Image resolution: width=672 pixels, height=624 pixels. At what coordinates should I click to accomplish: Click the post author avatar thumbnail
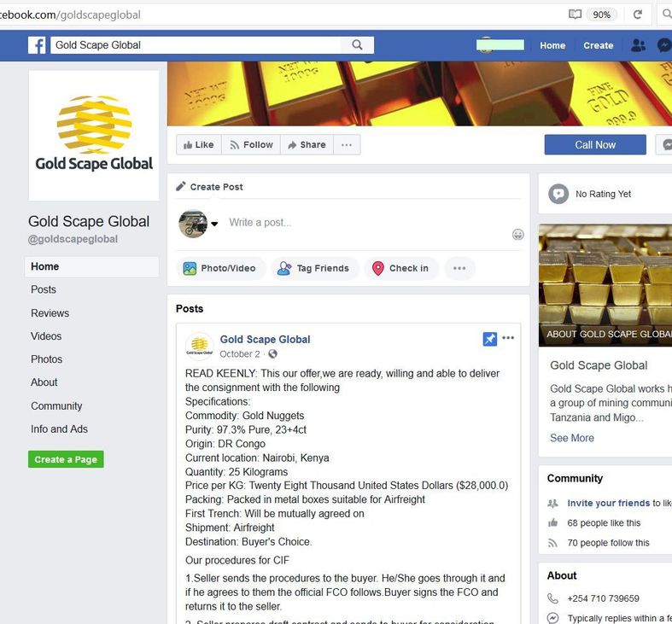click(x=199, y=347)
